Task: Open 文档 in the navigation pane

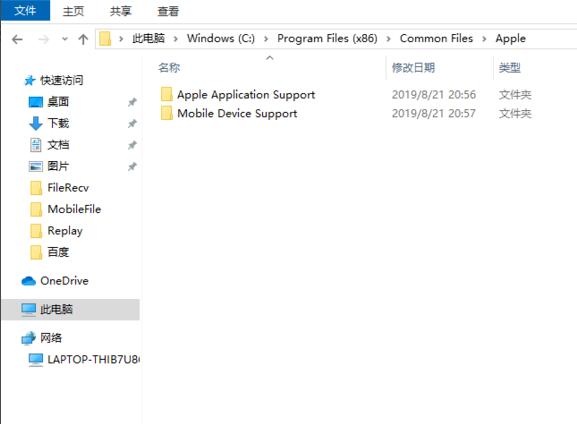Action: point(58,145)
